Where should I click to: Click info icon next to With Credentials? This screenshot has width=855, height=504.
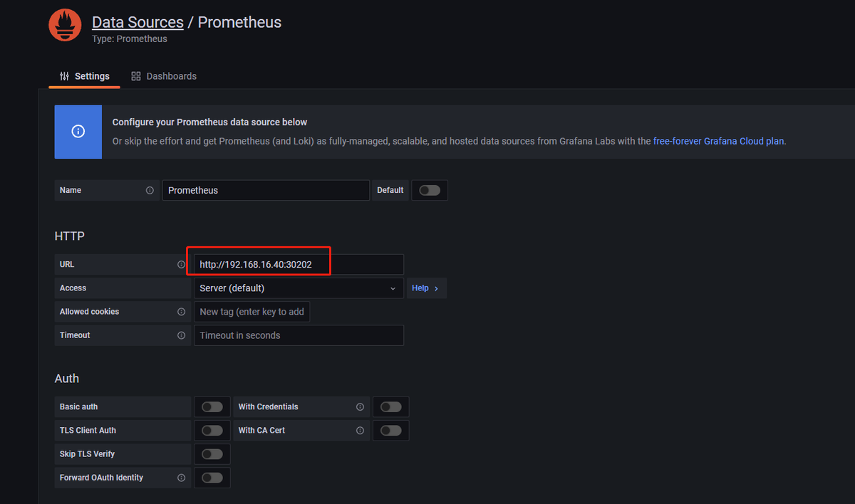point(360,407)
